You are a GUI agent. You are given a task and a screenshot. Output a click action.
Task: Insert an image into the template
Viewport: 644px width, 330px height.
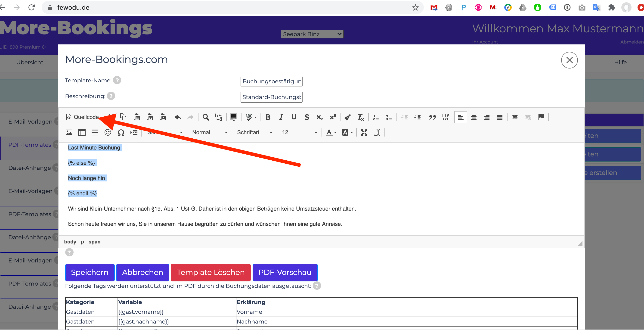[x=69, y=132]
